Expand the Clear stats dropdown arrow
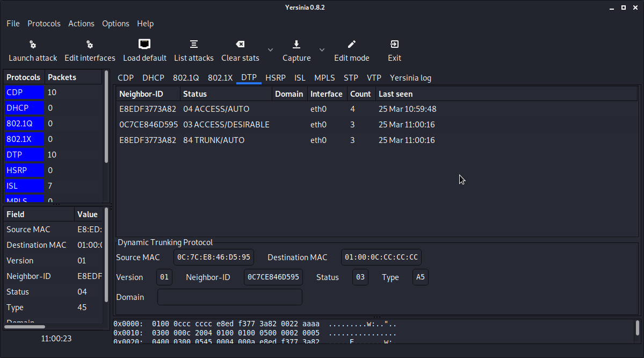The image size is (644, 358). click(270, 50)
